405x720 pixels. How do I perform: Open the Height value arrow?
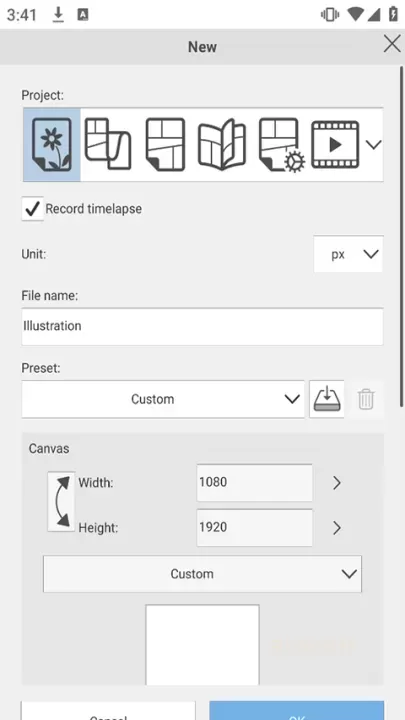[x=337, y=528]
